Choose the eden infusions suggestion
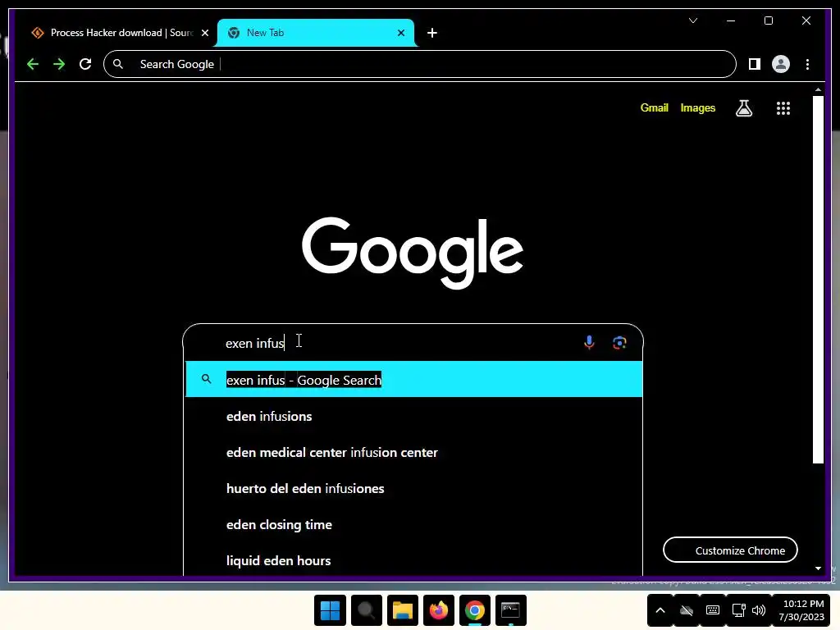The image size is (840, 630). point(413,416)
